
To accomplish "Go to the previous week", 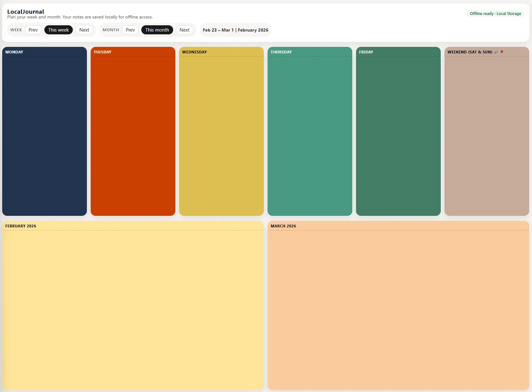I will [33, 30].
